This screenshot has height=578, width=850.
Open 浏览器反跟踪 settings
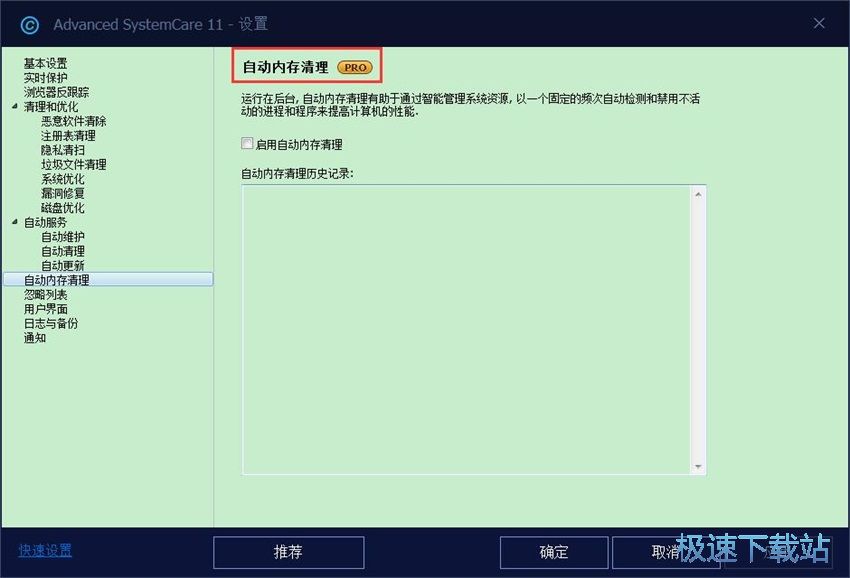(56, 92)
